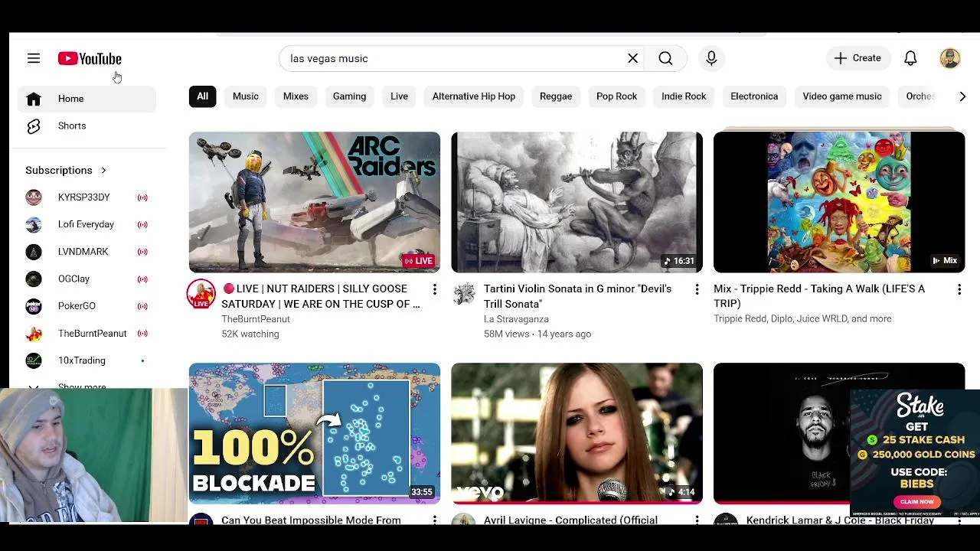Click the OGClay channel avatar
Screen dimensions: 980x551
34,279
